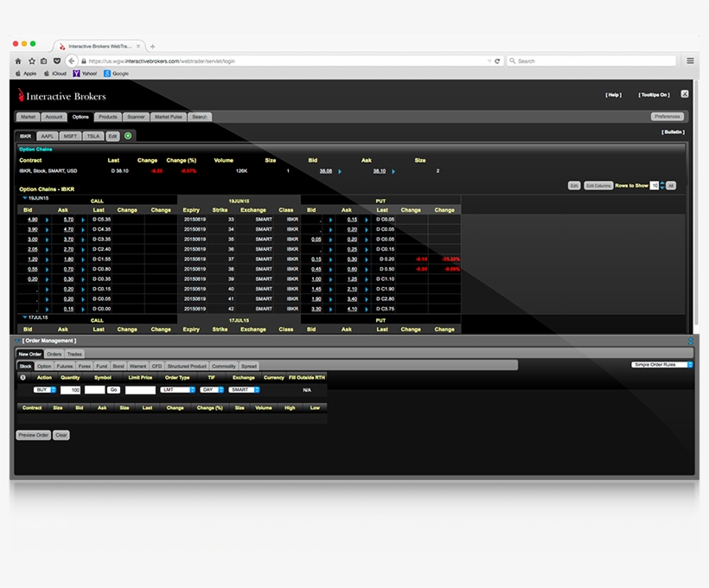Click the Preferences button
The width and height of the screenshot is (709, 588).
(667, 117)
